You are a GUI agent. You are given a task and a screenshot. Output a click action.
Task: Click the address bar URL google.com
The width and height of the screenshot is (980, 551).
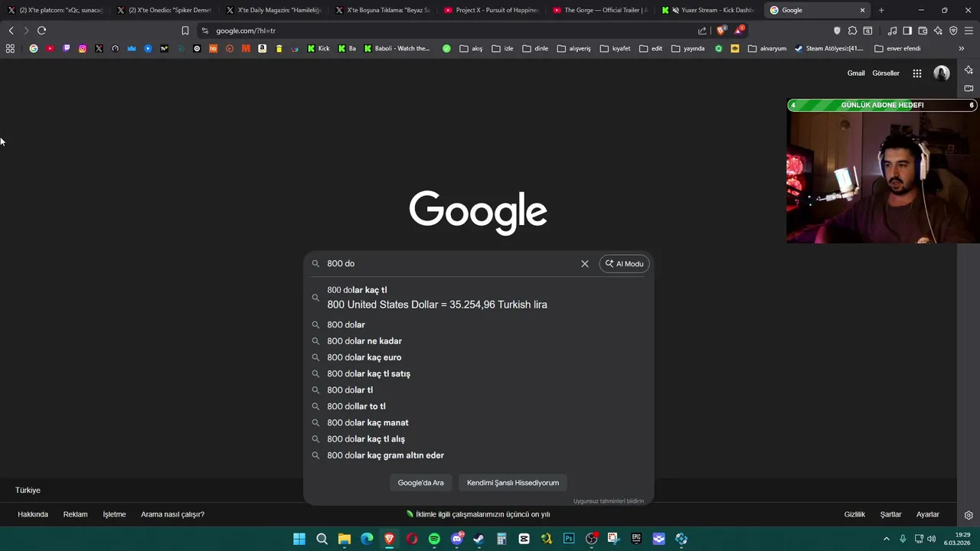246,31
